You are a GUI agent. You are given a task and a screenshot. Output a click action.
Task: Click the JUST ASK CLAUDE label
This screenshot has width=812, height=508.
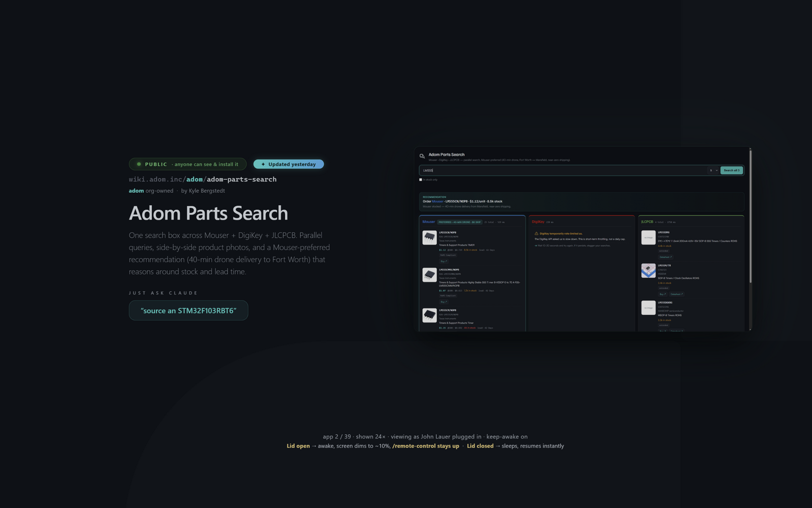click(x=163, y=293)
